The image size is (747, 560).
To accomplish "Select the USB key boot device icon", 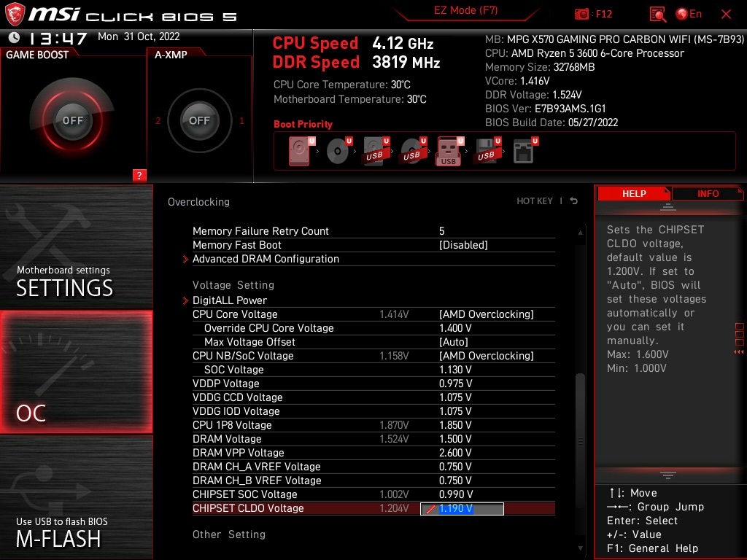I will coord(449,152).
